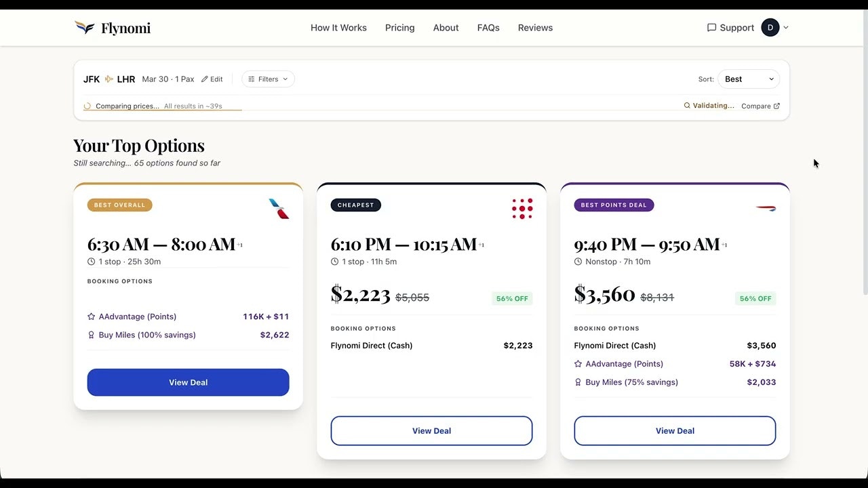The image size is (868, 488).
Task: Click the CHEAPEST badge
Action: [356, 205]
